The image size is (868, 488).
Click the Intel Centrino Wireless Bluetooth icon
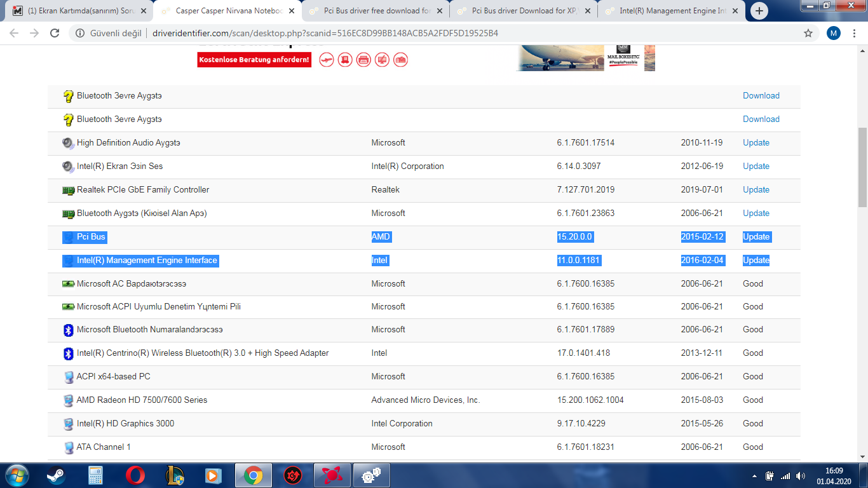tap(69, 353)
